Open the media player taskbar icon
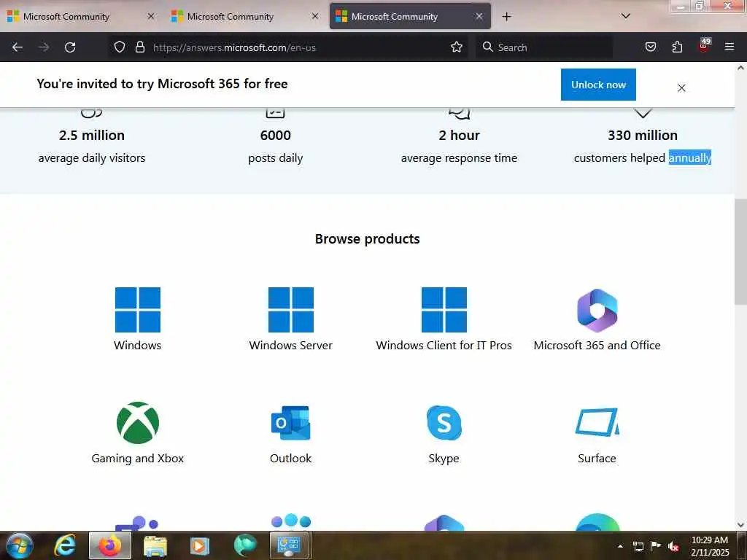747x560 pixels. 199,545
